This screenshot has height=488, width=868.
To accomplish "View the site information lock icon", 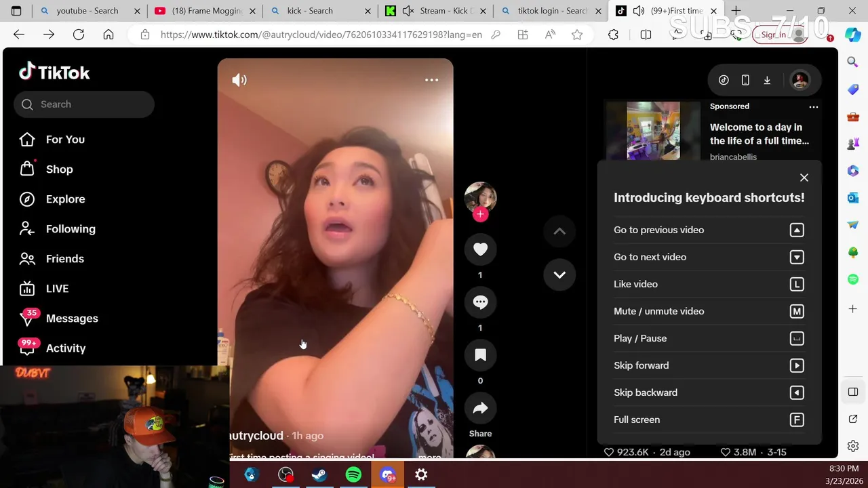I will coord(144,35).
